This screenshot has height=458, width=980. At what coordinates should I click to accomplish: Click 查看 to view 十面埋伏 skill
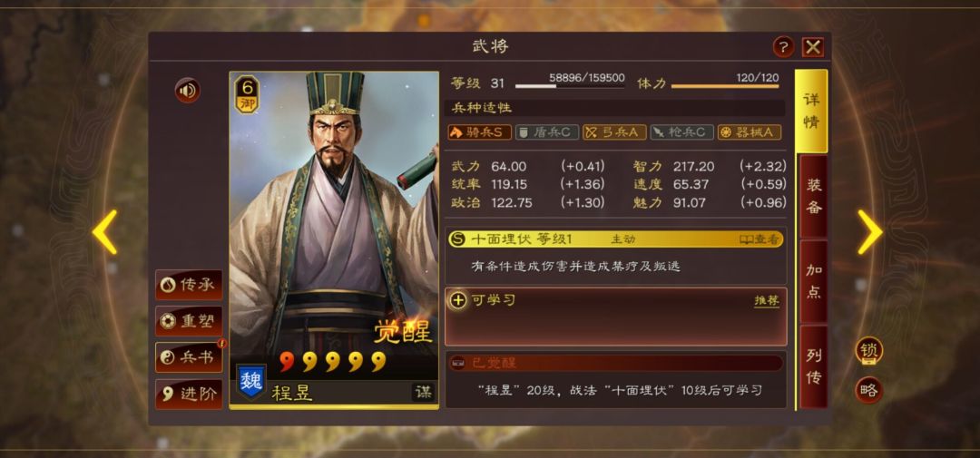759,239
